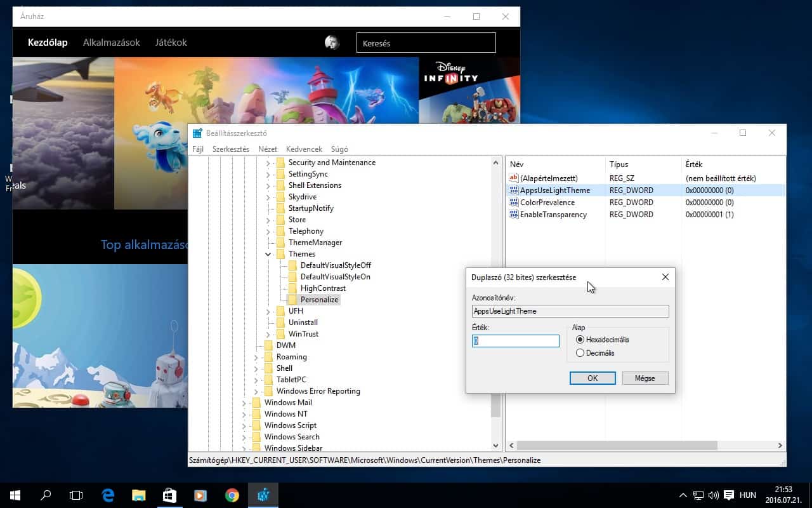
Task: Select ThemeManager folder icon
Action: 280,243
